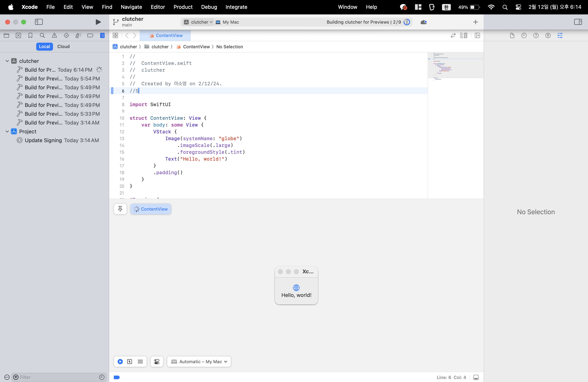Open the Integrate menu
Screen dimensions: 588x382
tap(236, 7)
